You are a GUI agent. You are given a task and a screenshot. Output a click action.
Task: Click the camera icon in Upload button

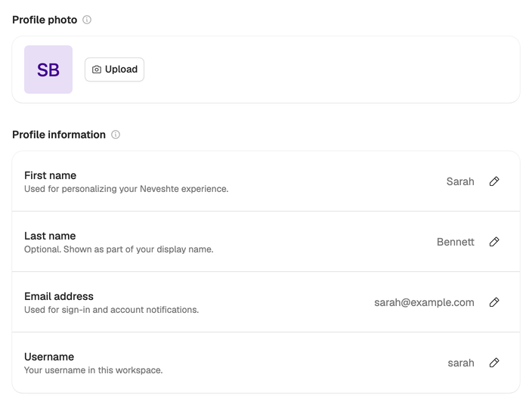coord(97,70)
